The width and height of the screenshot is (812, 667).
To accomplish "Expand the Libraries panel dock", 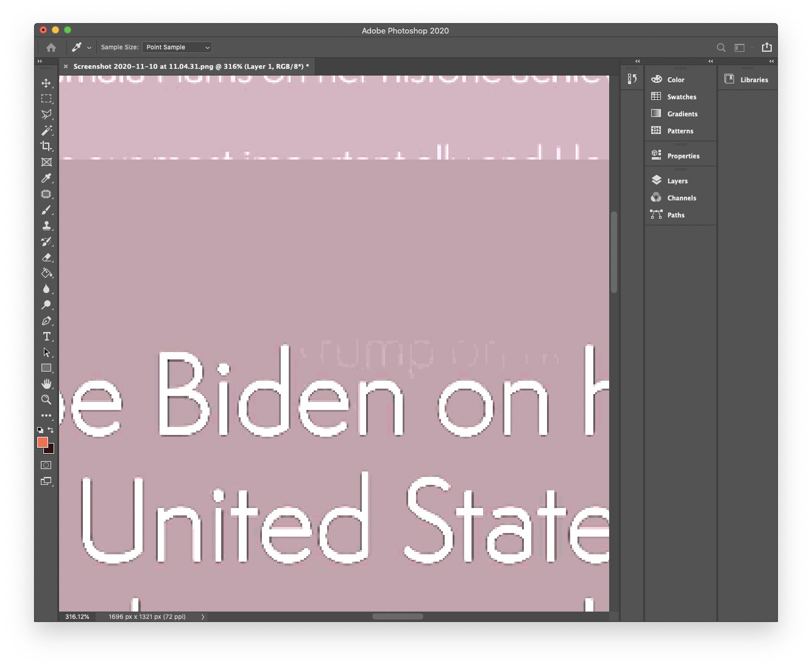I will click(771, 61).
